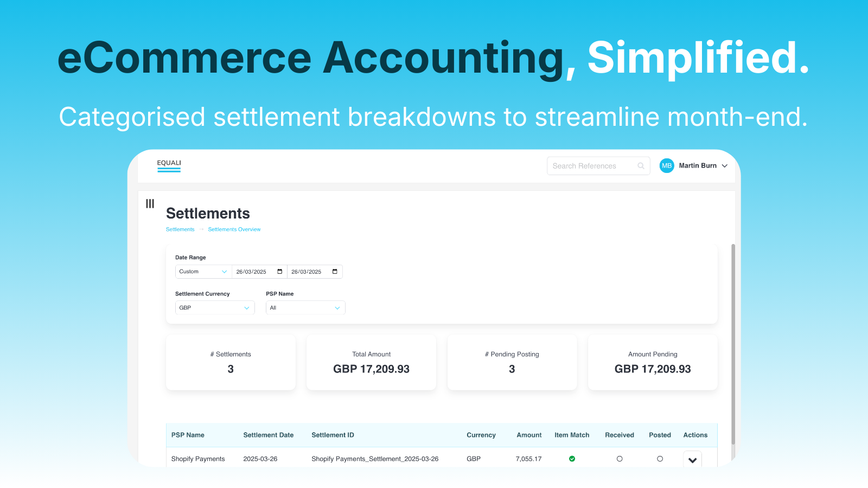The height and width of the screenshot is (488, 868).
Task: Open the PSP Name dropdown
Action: (x=305, y=308)
